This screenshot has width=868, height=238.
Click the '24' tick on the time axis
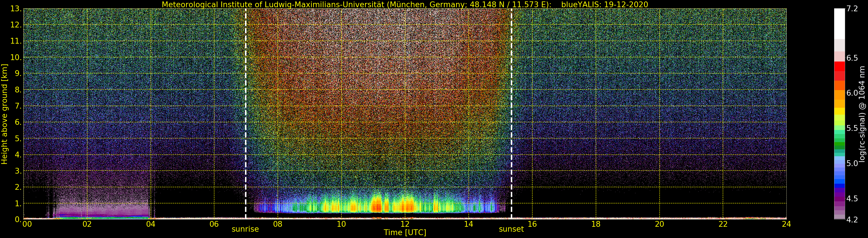786,224
